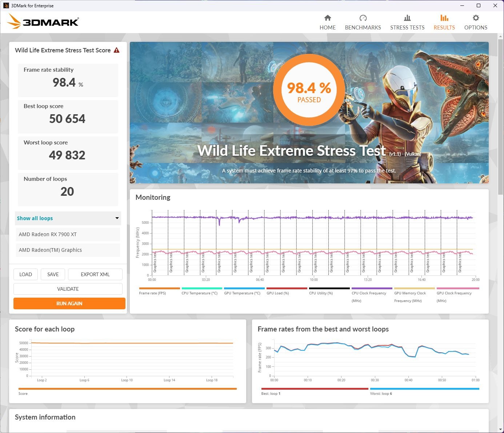Toggle Worst: loop 6 legend entry
Screen dimensions: 504x433
(424, 391)
